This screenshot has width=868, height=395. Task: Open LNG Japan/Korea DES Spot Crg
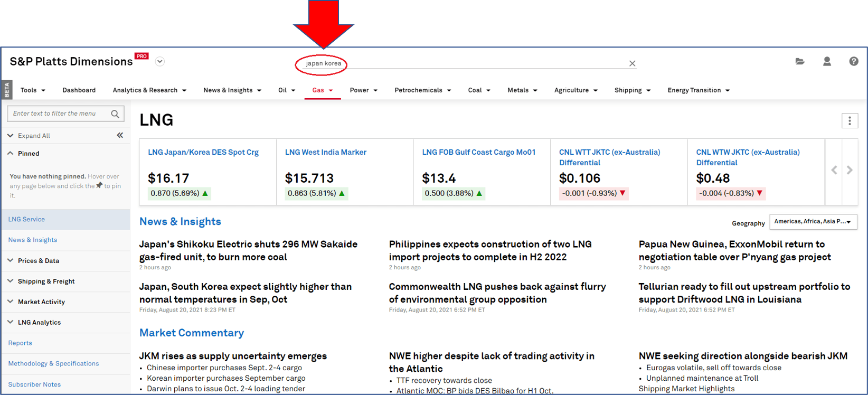203,152
